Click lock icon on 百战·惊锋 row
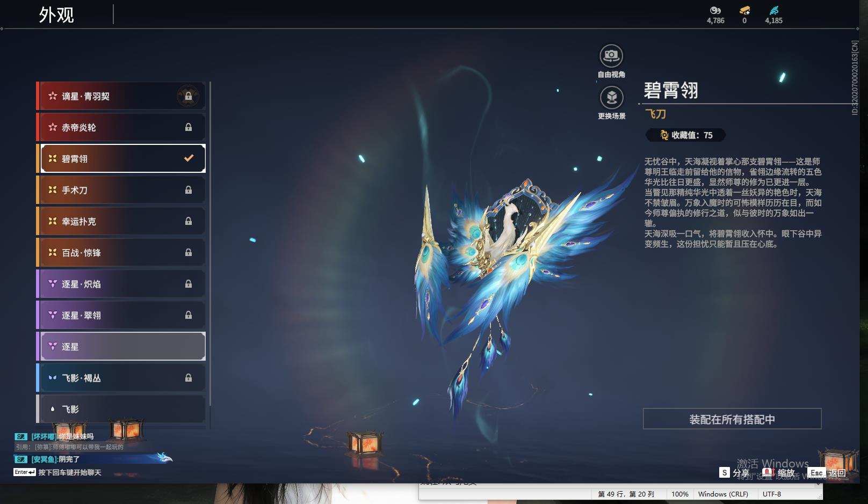Image resolution: width=868 pixels, height=504 pixels. (189, 252)
